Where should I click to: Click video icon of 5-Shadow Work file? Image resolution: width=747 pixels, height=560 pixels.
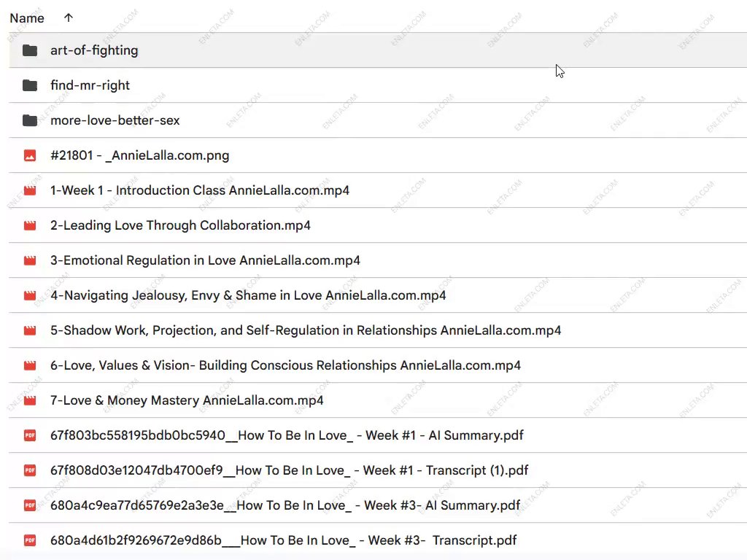[30, 330]
